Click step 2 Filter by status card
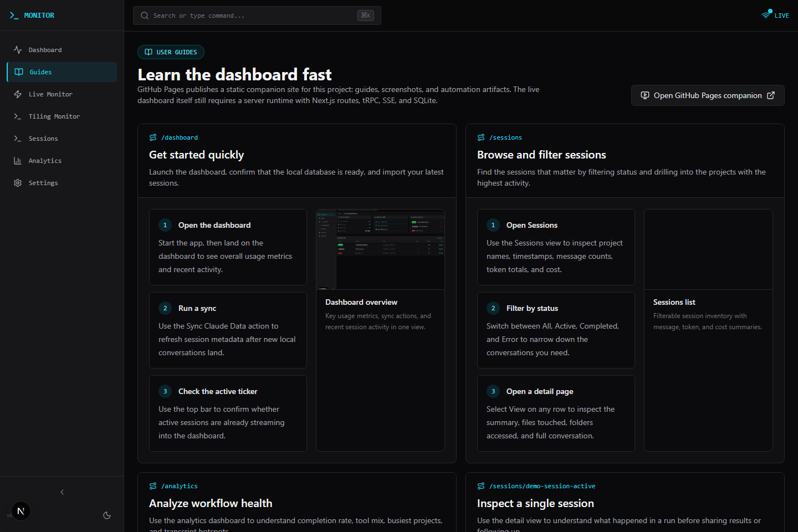Image resolution: width=798 pixels, height=532 pixels. coord(556,330)
